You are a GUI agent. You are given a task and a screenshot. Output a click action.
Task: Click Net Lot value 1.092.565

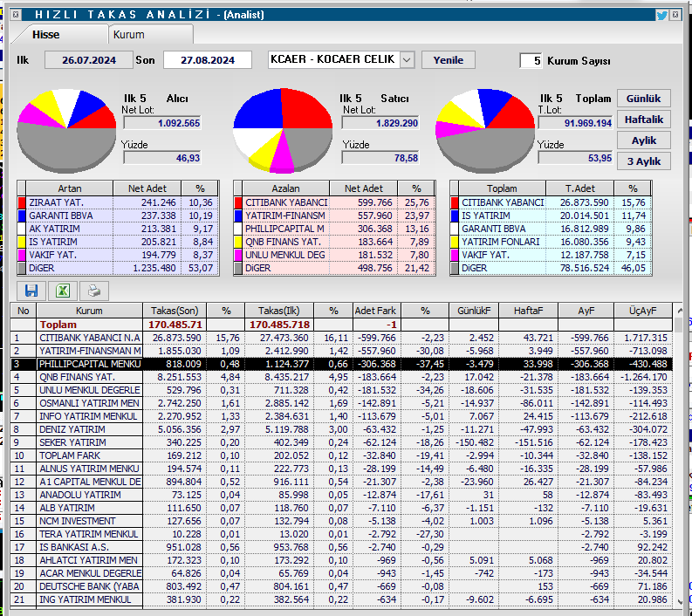[162, 123]
